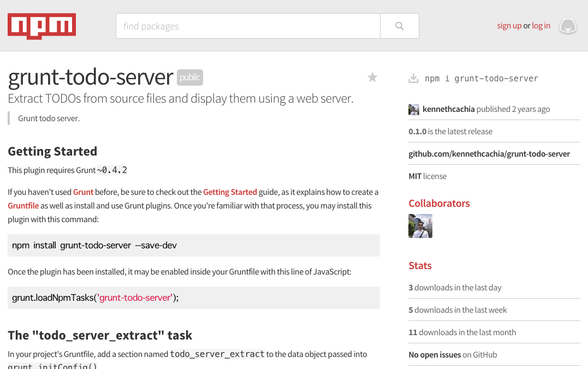Click the public badge next to package name
588x369 pixels.
point(190,78)
